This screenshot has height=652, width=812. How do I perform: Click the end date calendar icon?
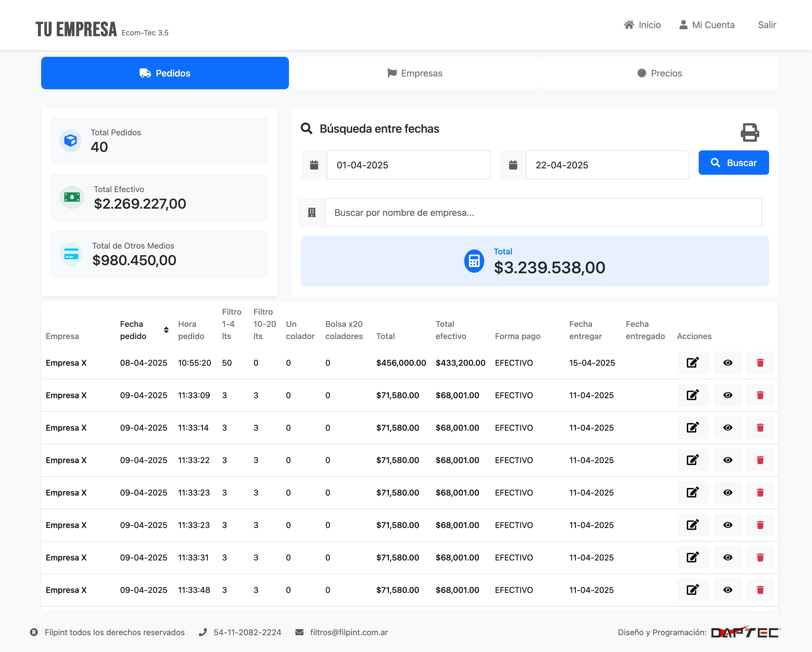point(513,165)
